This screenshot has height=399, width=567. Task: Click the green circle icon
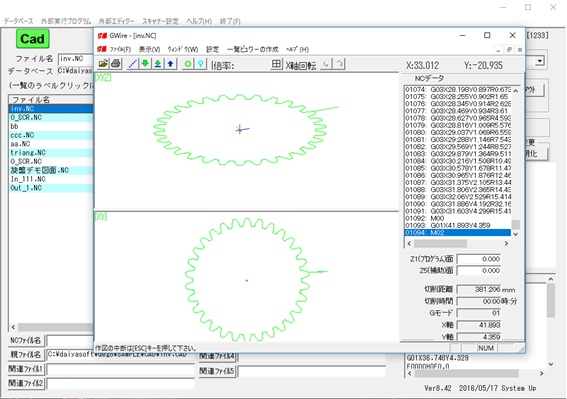[188, 64]
